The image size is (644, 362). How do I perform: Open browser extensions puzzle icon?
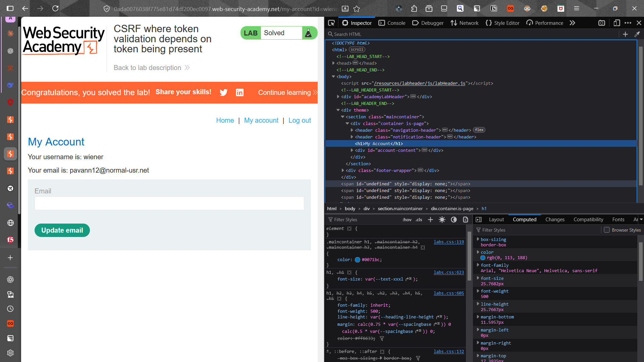[414, 9]
